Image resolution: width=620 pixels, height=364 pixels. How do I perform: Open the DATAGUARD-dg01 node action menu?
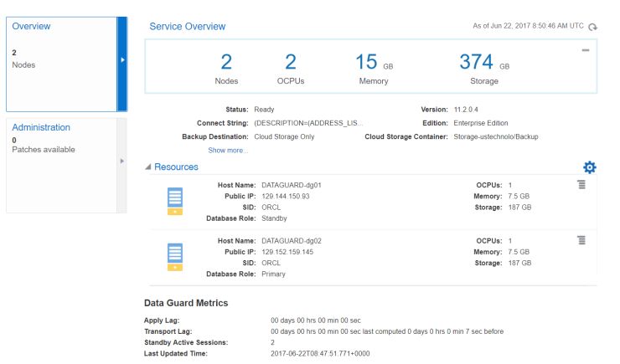coord(581,184)
